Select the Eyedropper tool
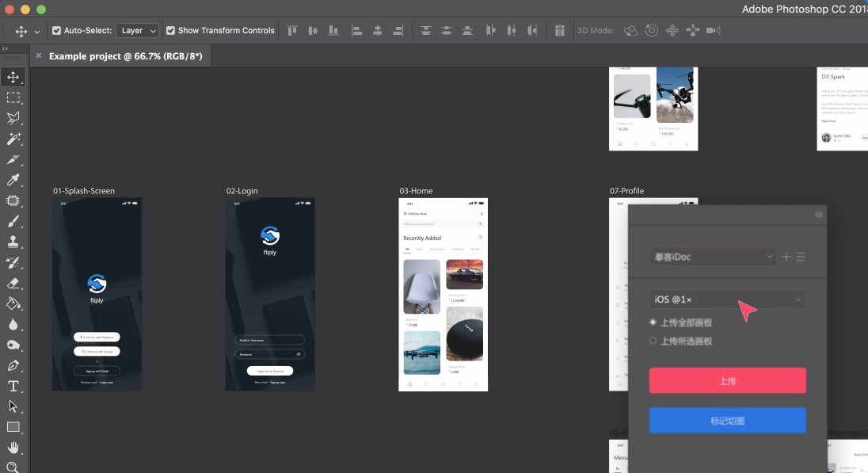 13,180
